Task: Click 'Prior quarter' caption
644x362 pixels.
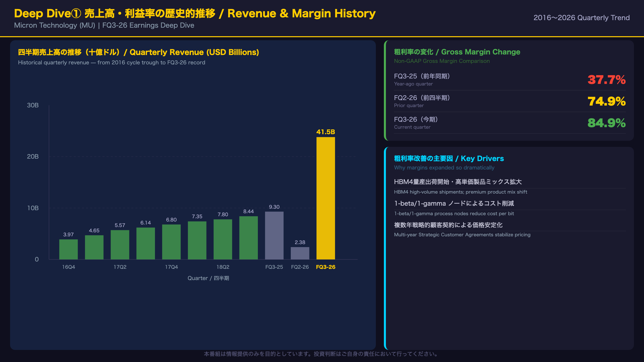Action: [x=409, y=106]
